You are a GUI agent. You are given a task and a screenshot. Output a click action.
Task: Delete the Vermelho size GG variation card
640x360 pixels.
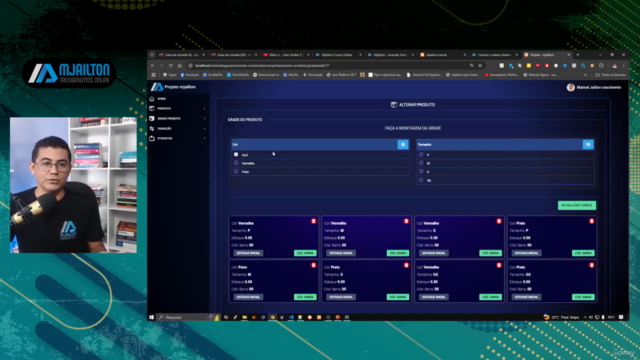click(499, 265)
